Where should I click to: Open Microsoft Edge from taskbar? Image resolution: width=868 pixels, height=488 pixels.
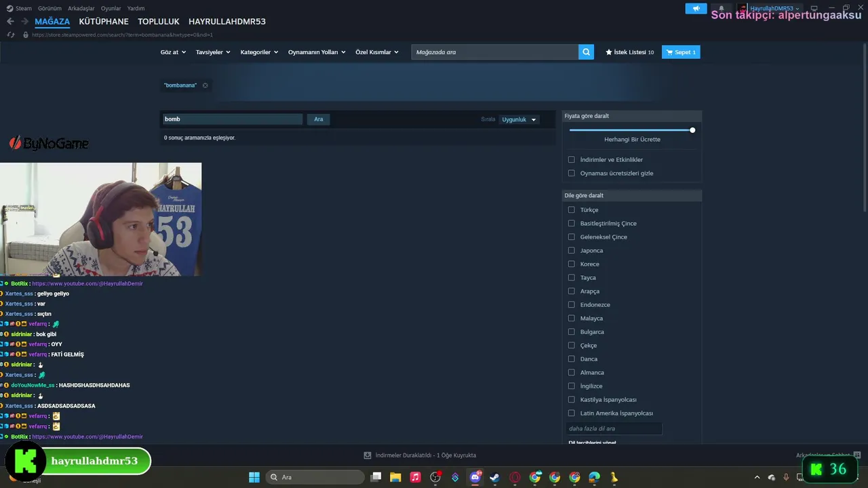pyautogui.click(x=594, y=477)
